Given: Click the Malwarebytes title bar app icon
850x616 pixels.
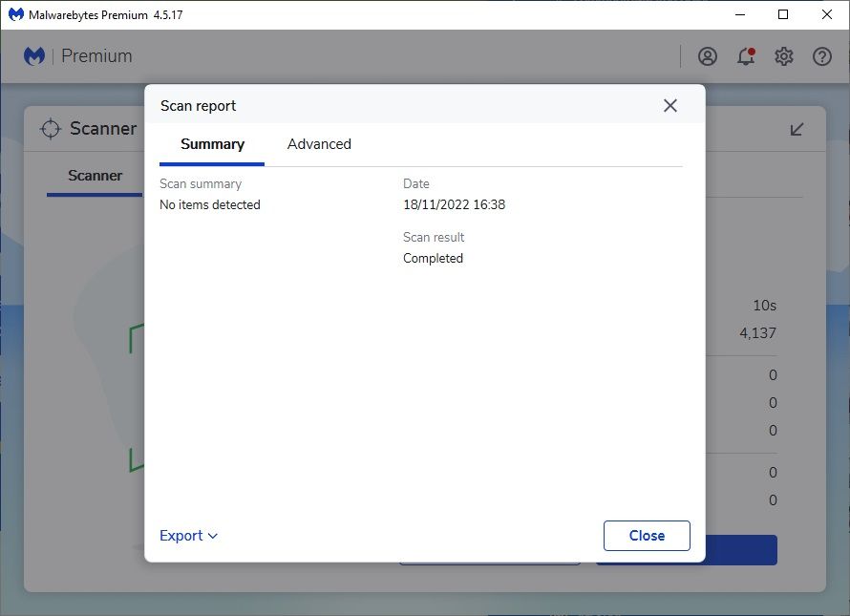Looking at the screenshot, I should (x=15, y=14).
